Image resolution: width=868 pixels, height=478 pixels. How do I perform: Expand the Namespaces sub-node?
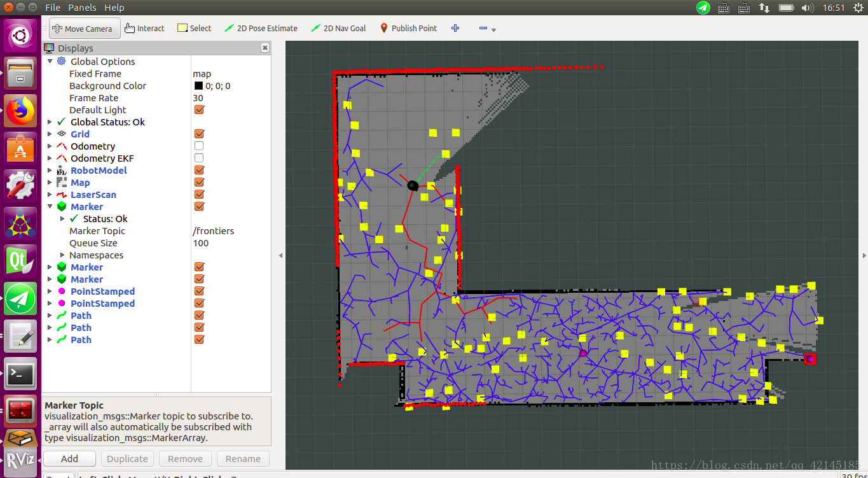62,255
